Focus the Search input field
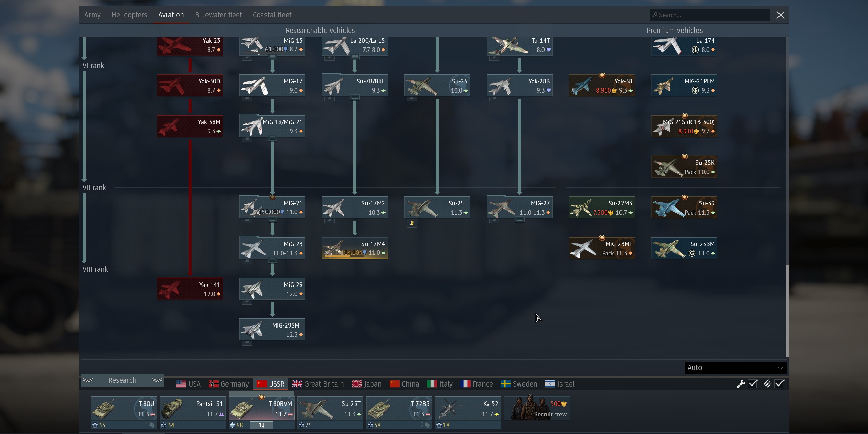Viewport: 868px width, 434px height. (710, 15)
